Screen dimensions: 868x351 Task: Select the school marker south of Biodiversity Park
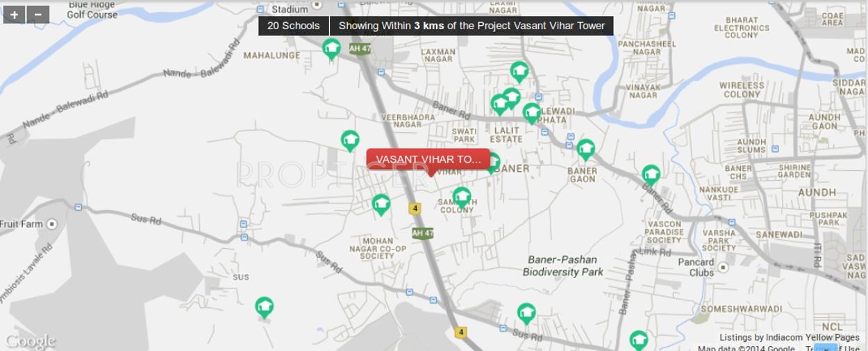point(526,313)
